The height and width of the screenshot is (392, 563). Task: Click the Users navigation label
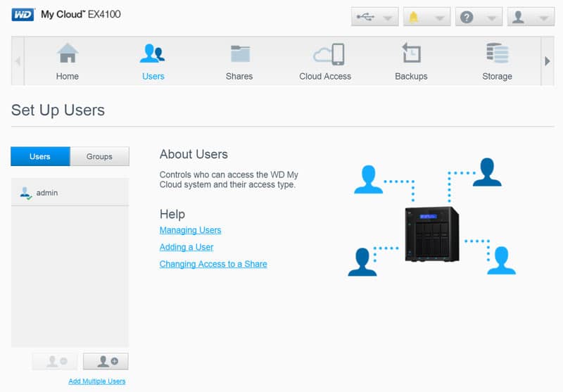click(153, 77)
